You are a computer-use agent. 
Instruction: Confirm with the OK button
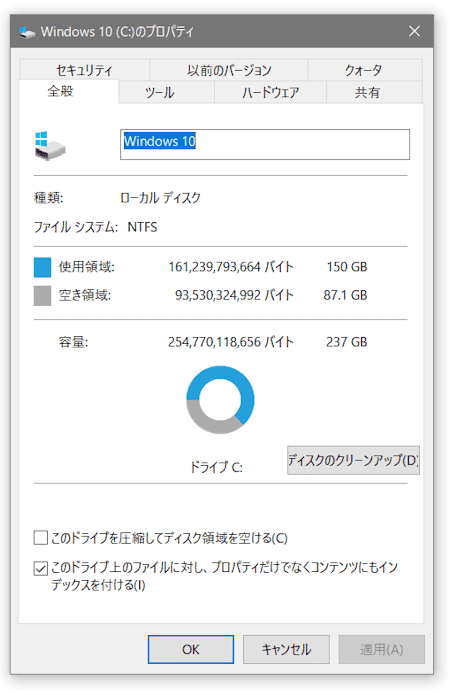point(191,649)
